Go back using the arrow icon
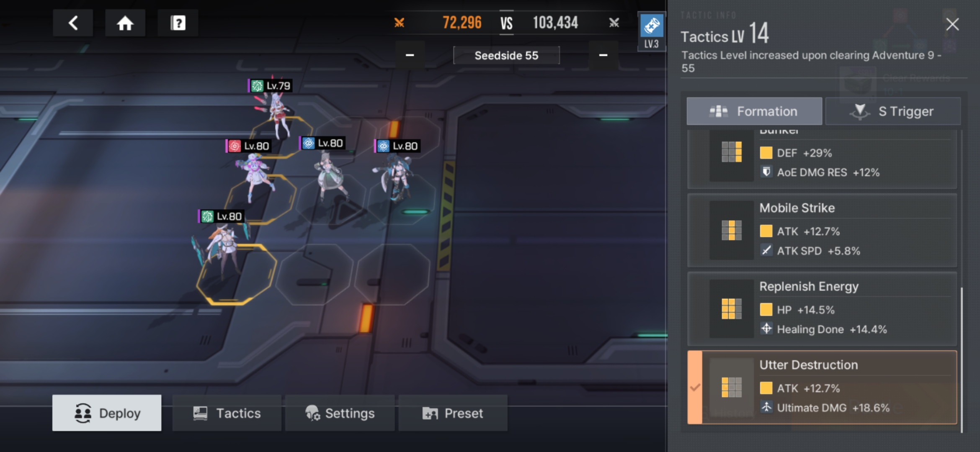Screen dimensions: 980x452 pyautogui.click(x=73, y=23)
